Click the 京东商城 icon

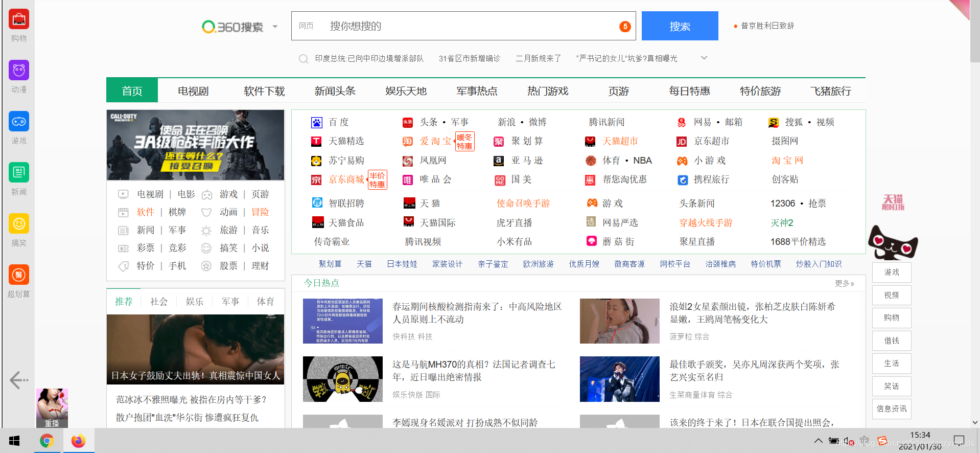317,180
